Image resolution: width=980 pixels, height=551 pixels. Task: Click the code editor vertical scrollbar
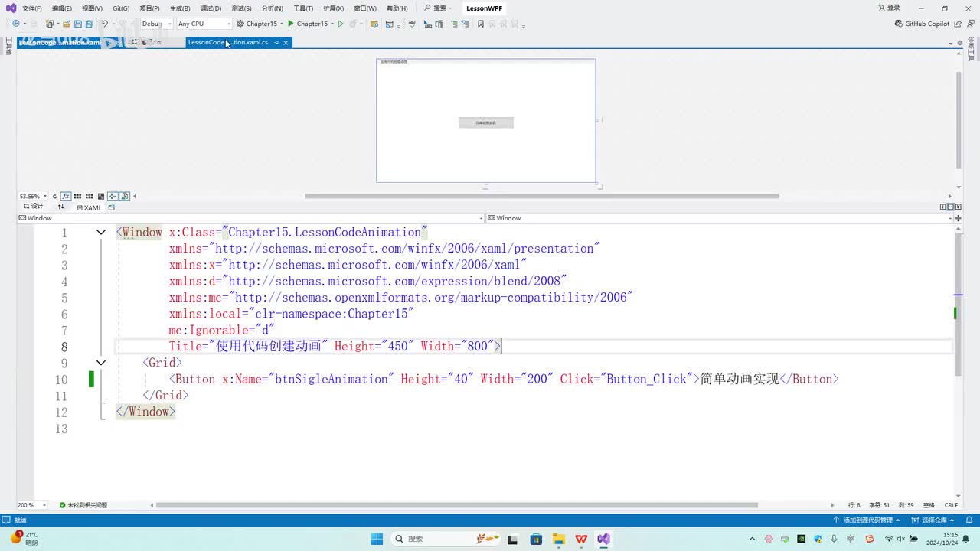[959, 305]
